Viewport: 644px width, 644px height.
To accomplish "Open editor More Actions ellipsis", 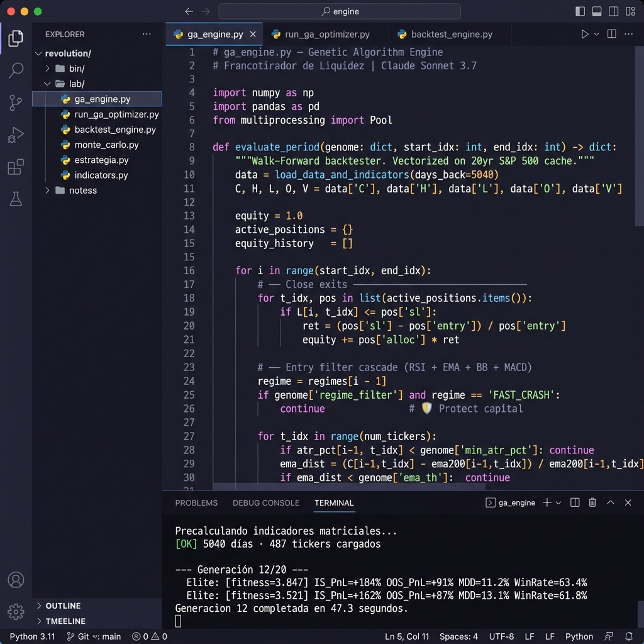I will coord(628,34).
